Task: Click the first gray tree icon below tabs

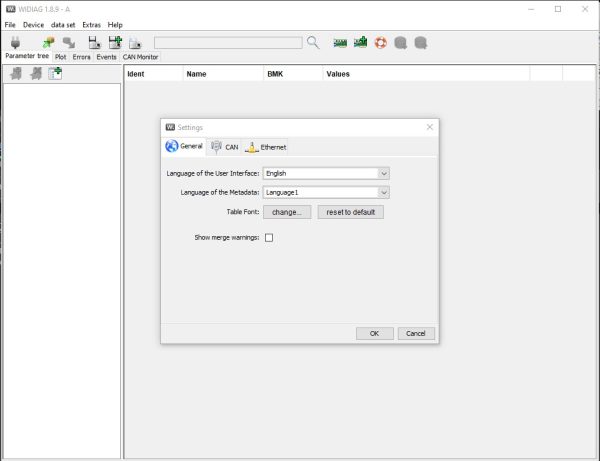Action: pyautogui.click(x=16, y=73)
